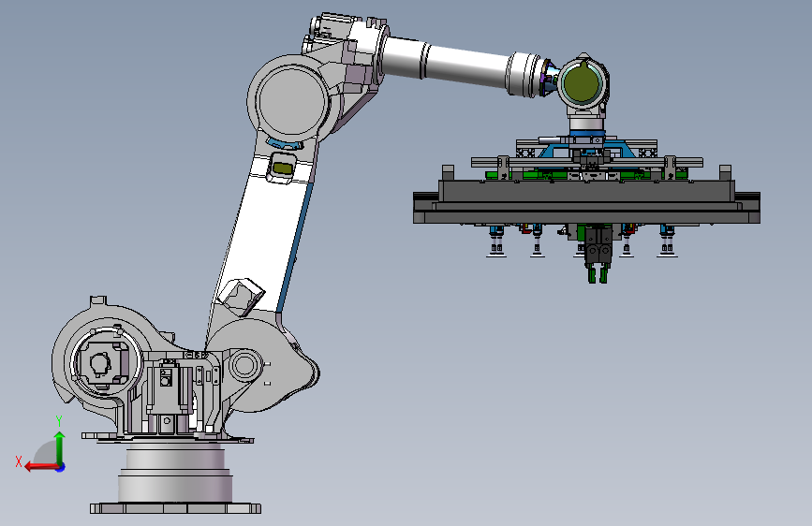This screenshot has height=526, width=812.
Task: Click the blue Z axis point of the triad
Action: (x=61, y=467)
